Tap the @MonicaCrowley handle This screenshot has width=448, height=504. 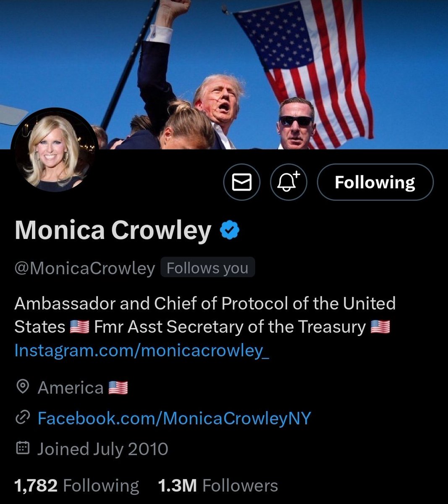click(x=85, y=268)
